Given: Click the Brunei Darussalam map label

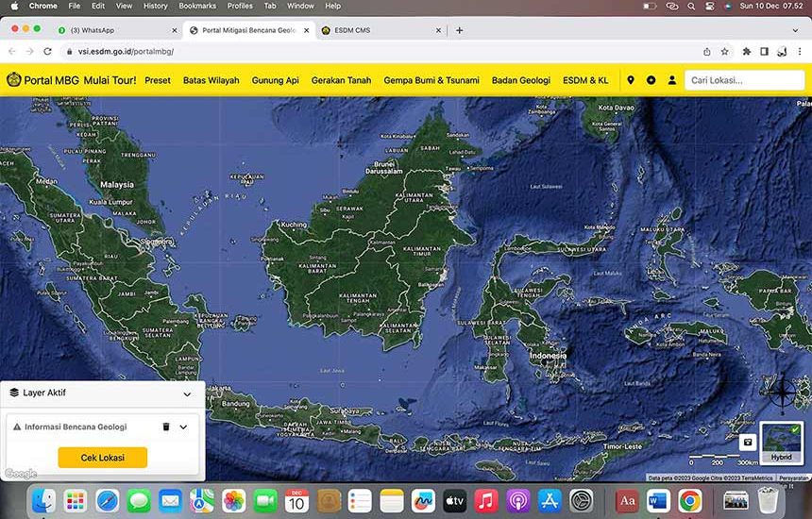Looking at the screenshot, I should [x=383, y=167].
